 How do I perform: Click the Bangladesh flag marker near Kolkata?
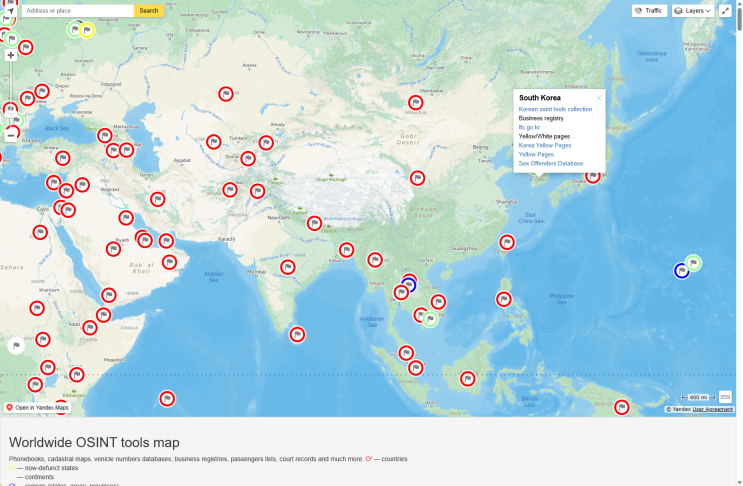point(346,250)
